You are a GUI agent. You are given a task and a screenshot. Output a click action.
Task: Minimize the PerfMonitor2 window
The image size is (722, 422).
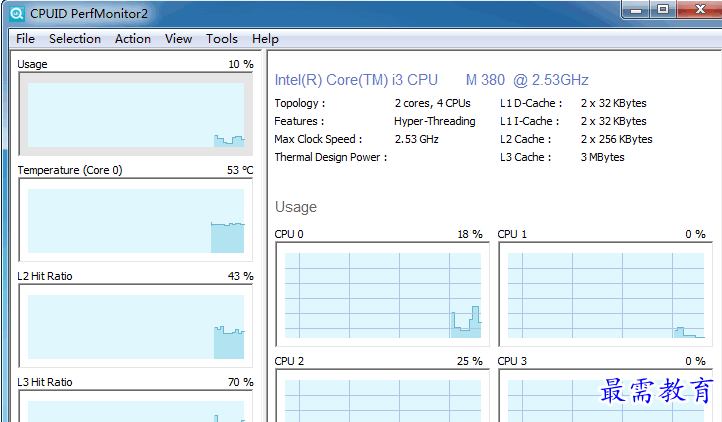click(x=636, y=9)
